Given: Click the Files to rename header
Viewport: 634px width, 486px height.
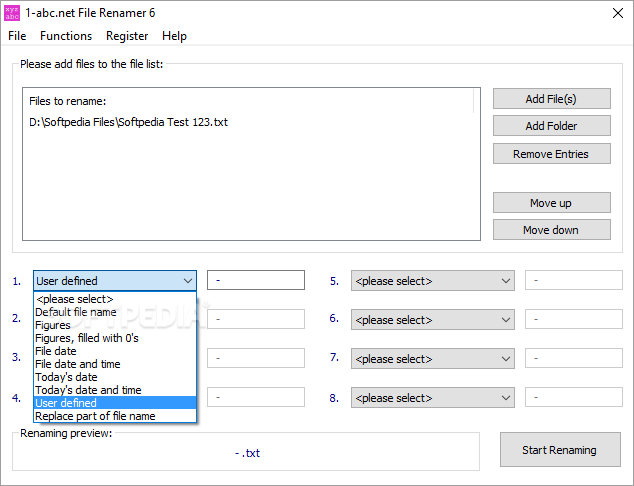Looking at the screenshot, I should (x=68, y=101).
